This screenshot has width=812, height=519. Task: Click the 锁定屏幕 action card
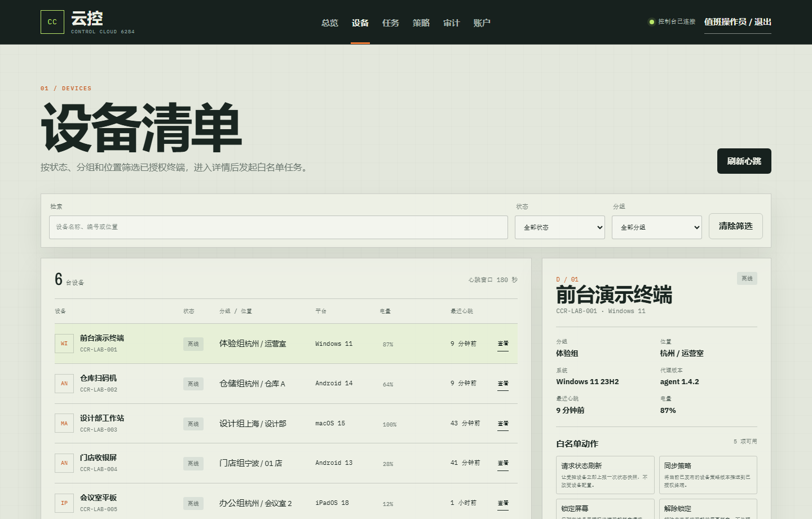[605, 509]
